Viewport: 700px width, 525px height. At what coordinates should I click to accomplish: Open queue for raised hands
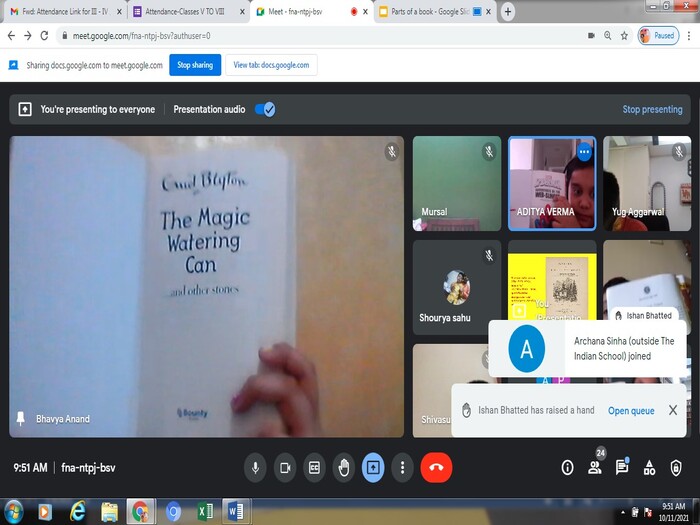631,411
